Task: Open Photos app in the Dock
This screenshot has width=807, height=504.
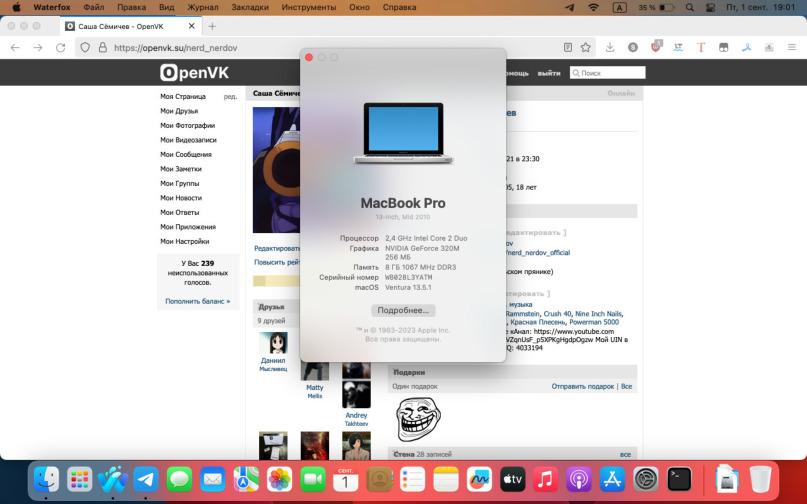Action: pos(279,480)
